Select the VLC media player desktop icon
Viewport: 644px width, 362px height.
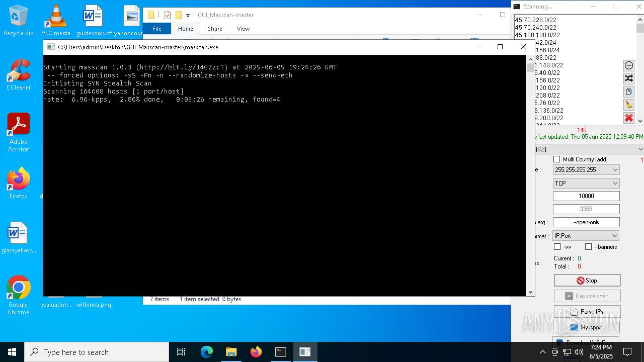(x=56, y=21)
